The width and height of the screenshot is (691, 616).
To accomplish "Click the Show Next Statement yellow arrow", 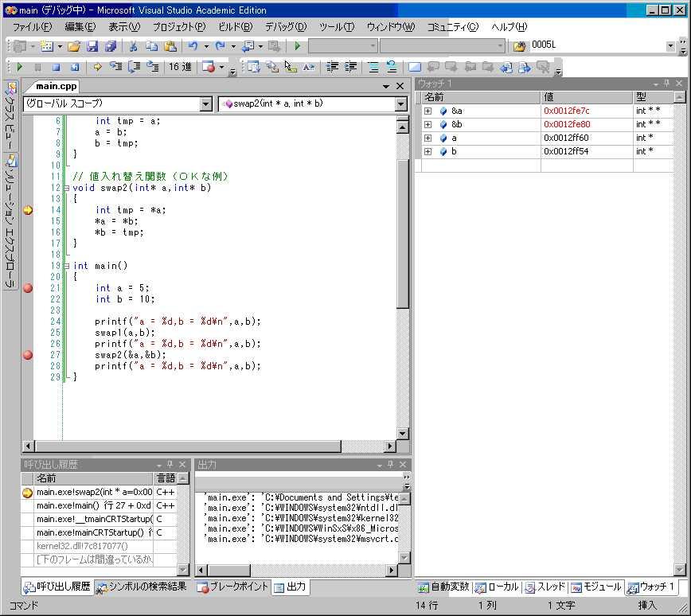I will 97,67.
